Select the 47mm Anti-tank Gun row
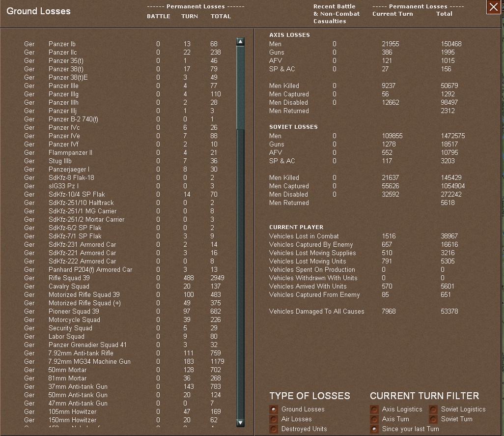Screen dimensions: 504x436 pyautogui.click(x=124, y=404)
